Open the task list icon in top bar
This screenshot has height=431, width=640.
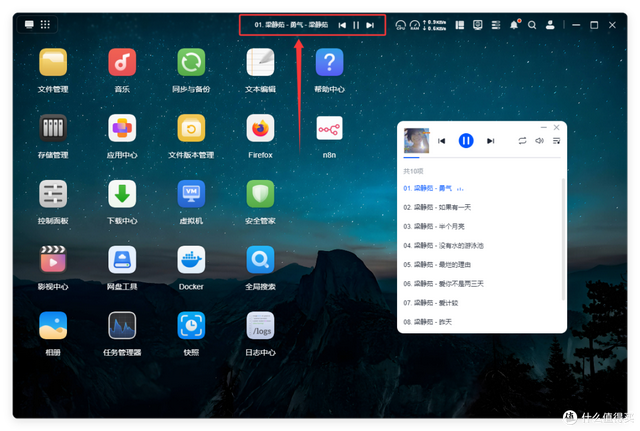(x=496, y=25)
